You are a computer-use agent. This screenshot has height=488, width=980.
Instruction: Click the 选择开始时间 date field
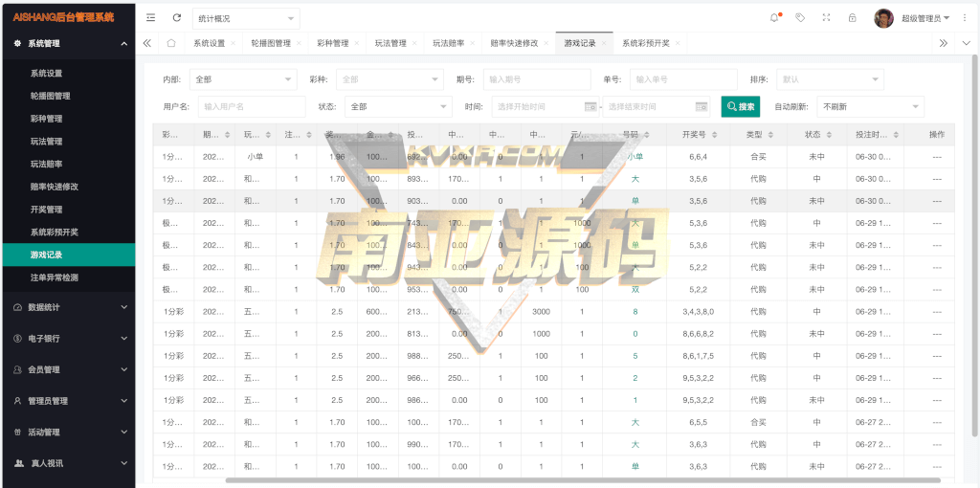coord(546,106)
